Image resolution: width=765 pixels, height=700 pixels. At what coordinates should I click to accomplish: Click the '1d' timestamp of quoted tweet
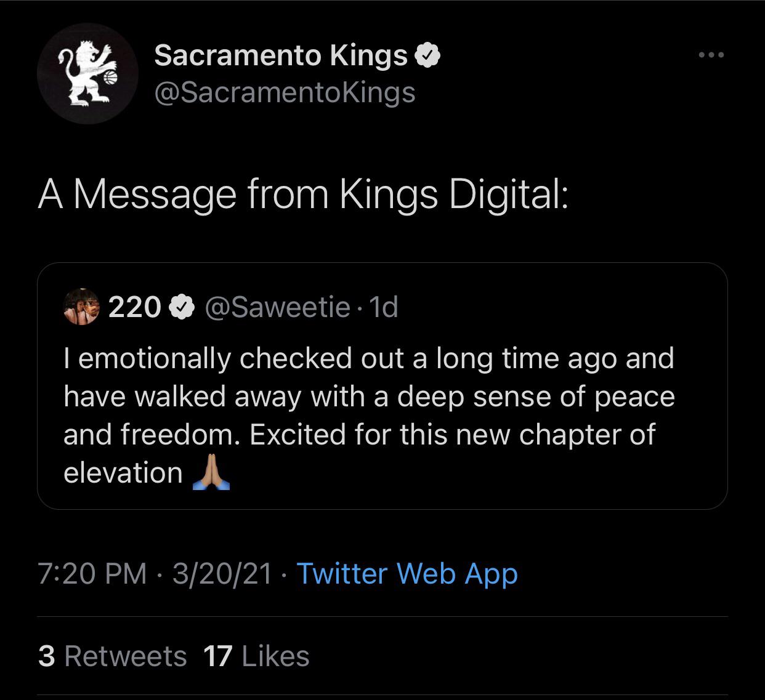382,307
